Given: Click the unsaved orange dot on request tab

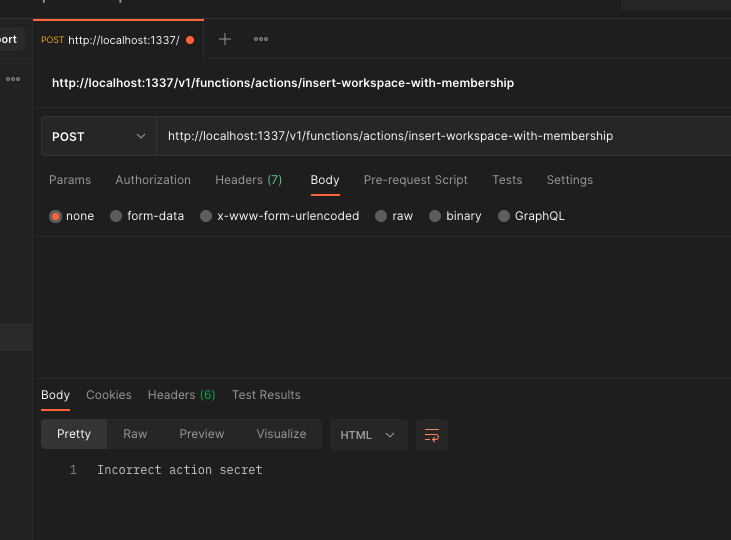Looking at the screenshot, I should (x=190, y=40).
